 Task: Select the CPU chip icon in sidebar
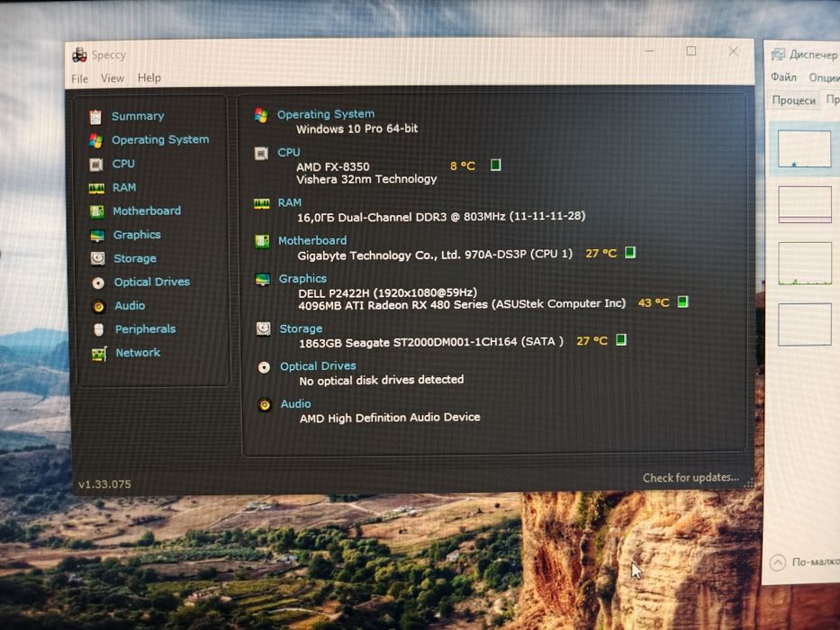click(x=96, y=165)
